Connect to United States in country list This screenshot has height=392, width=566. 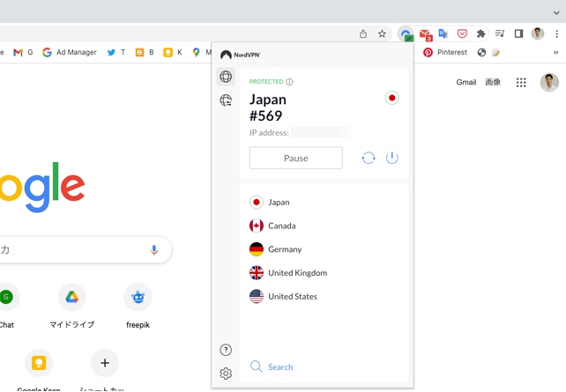pyautogui.click(x=283, y=297)
